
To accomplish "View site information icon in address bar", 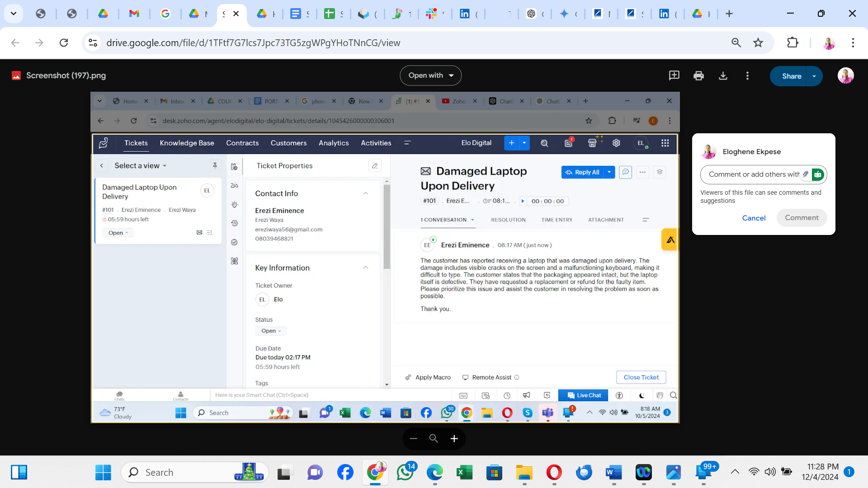I will [93, 42].
